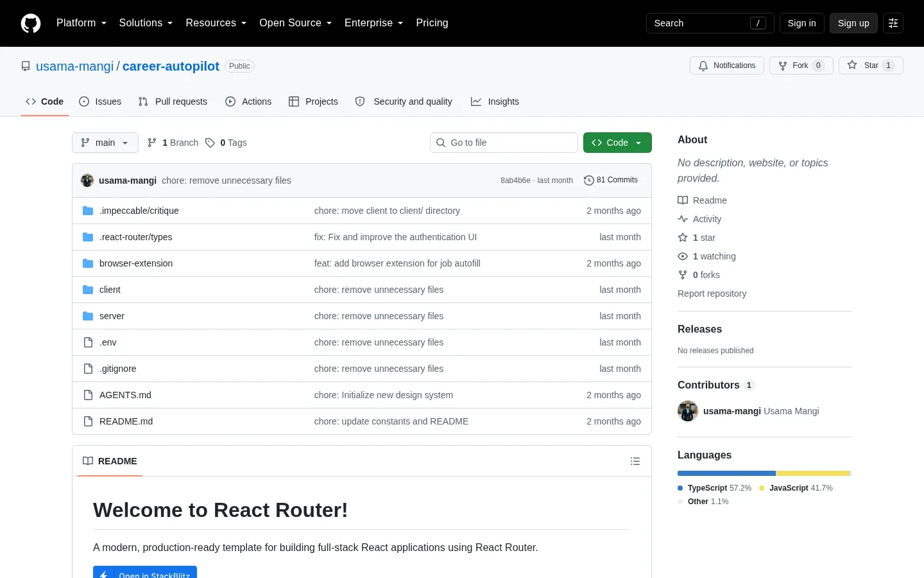This screenshot has height=578, width=924.
Task: Click the Search field in header
Action: pos(710,23)
